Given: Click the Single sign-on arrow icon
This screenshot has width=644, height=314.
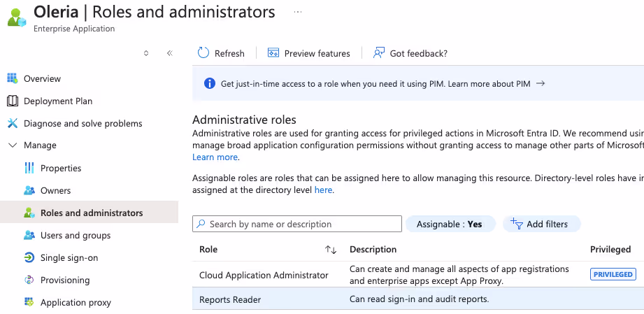Looking at the screenshot, I should click(29, 257).
